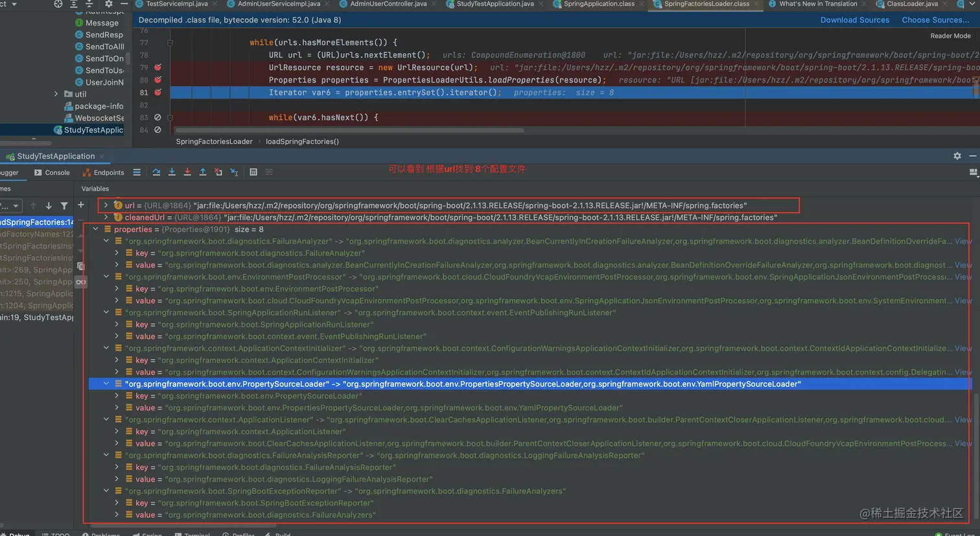Viewport: 980px width, 536px height.
Task: Click the locate-in-project target icon
Action: [x=58, y=4]
